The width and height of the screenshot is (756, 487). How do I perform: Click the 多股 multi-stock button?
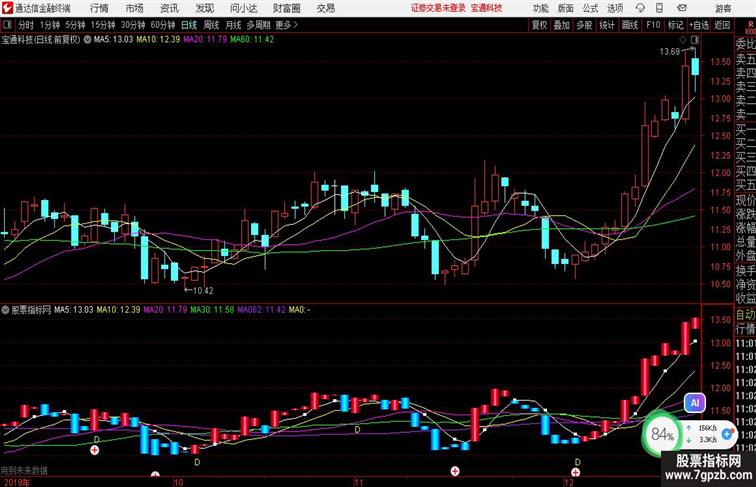[x=584, y=25]
